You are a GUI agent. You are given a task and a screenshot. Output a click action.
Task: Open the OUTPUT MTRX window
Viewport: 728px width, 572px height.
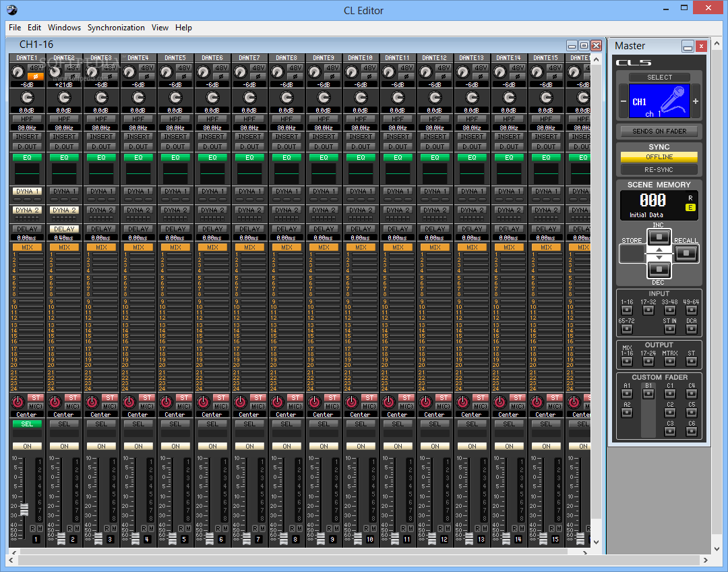click(669, 362)
